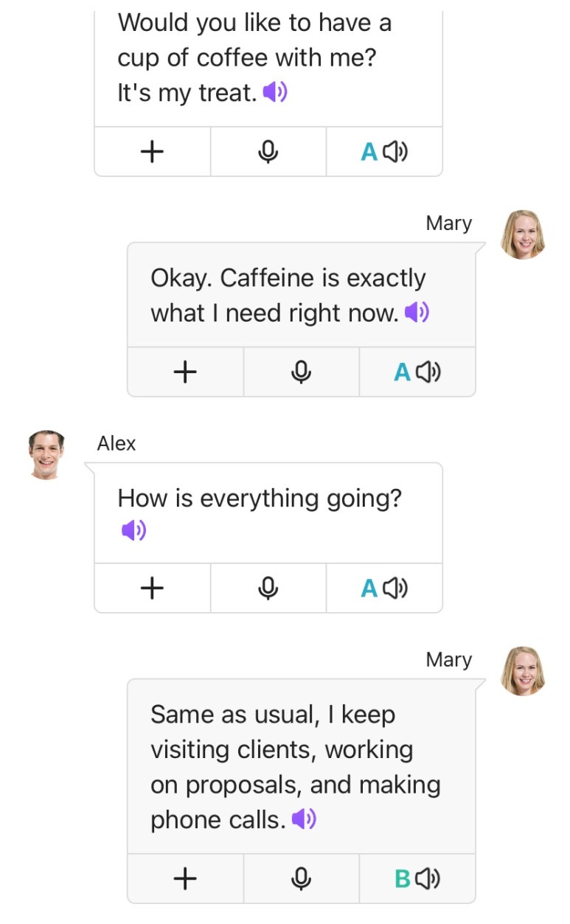This screenshot has width=570, height=924.
Task: Record with the microphone under the coffee message
Action: (268, 151)
